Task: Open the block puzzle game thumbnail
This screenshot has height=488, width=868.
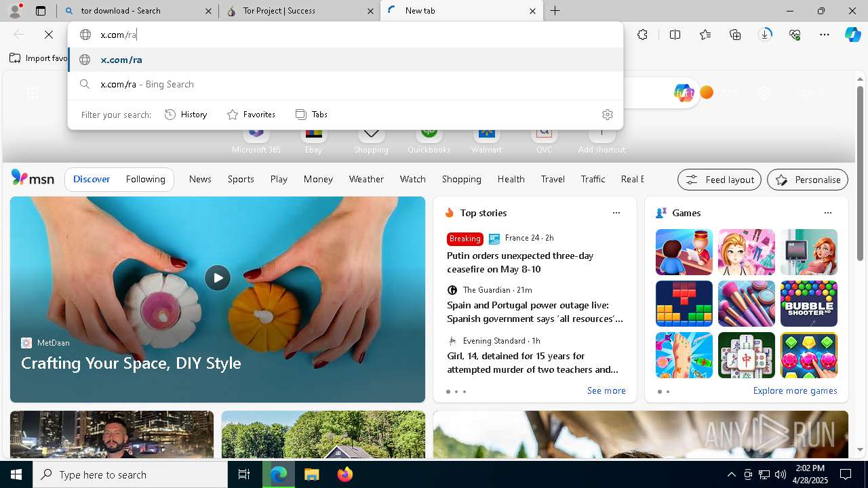Action: point(684,304)
